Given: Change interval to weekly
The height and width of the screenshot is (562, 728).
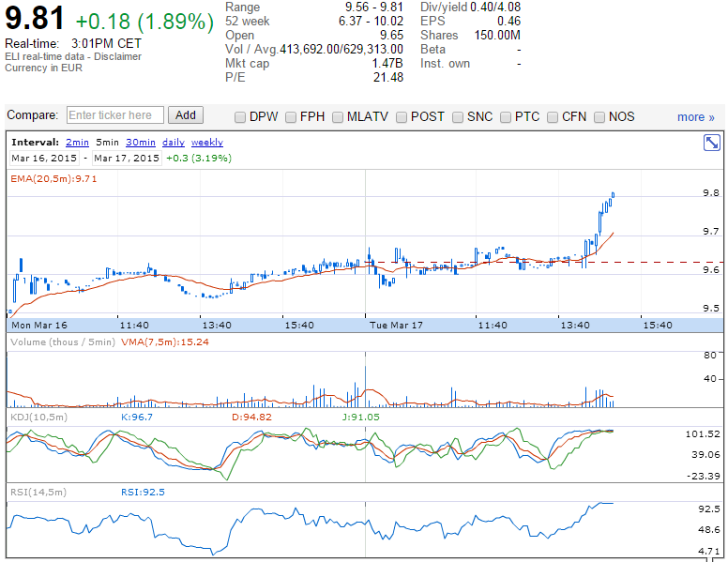Looking at the screenshot, I should (x=207, y=142).
